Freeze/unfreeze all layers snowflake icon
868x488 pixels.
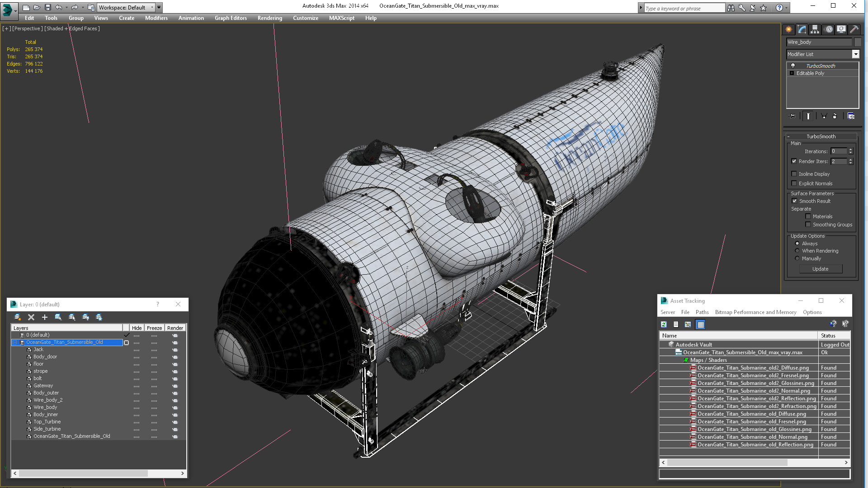[x=99, y=317]
